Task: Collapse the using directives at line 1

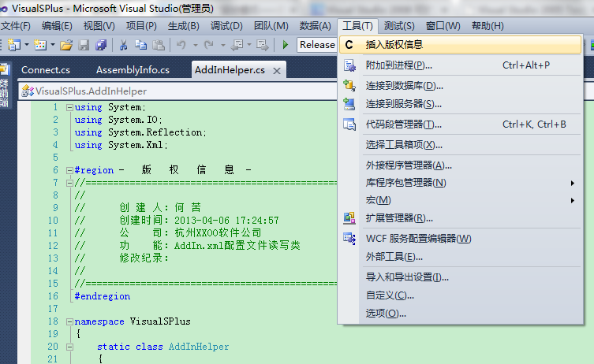Action: 69,107
